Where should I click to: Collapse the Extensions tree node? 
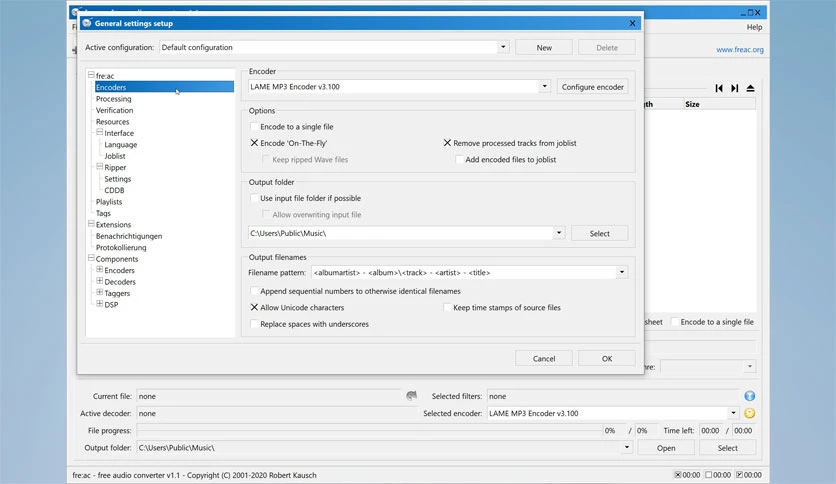(91, 224)
